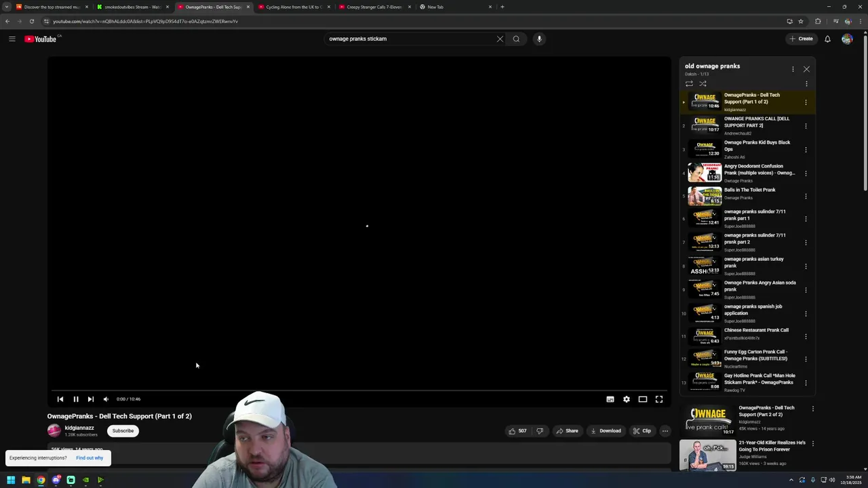This screenshot has height=488, width=868.
Task: Play Angry Deodorant Confusion Prank thumbnail
Action: (x=705, y=172)
